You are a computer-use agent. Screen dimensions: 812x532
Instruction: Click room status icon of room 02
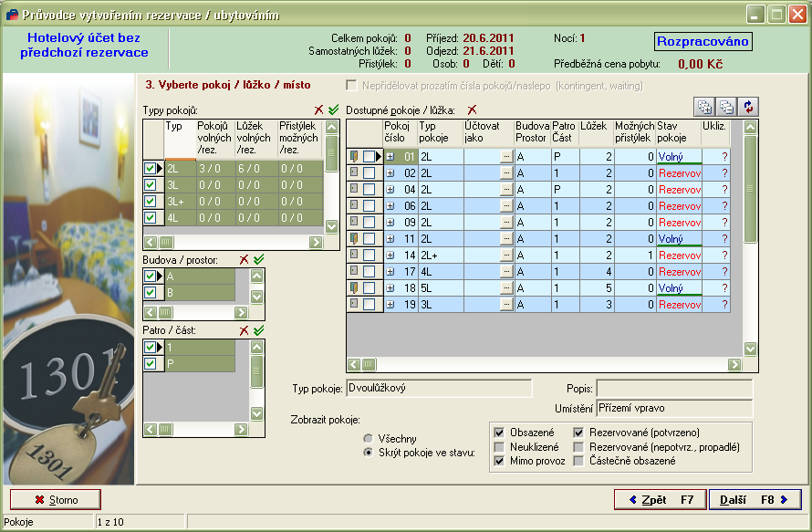click(354, 172)
